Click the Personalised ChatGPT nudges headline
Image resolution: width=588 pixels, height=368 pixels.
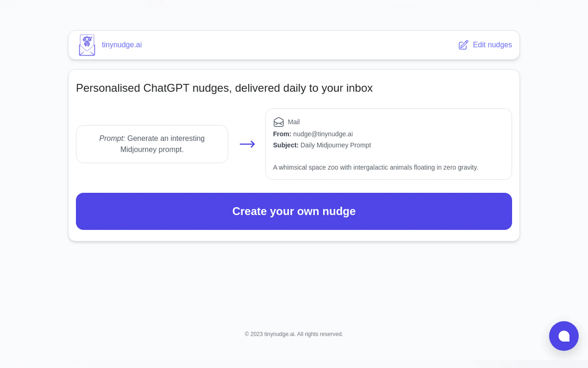[x=224, y=88]
